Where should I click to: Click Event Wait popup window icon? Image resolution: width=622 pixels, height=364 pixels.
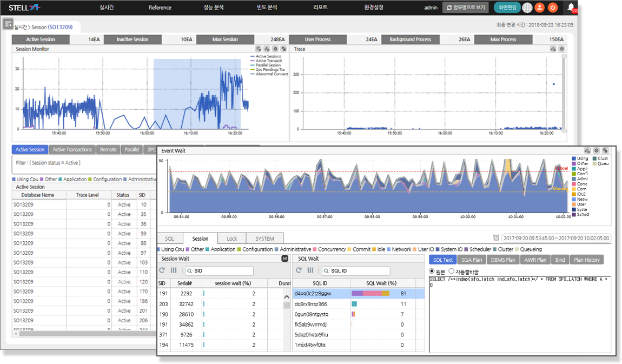[x=605, y=151]
